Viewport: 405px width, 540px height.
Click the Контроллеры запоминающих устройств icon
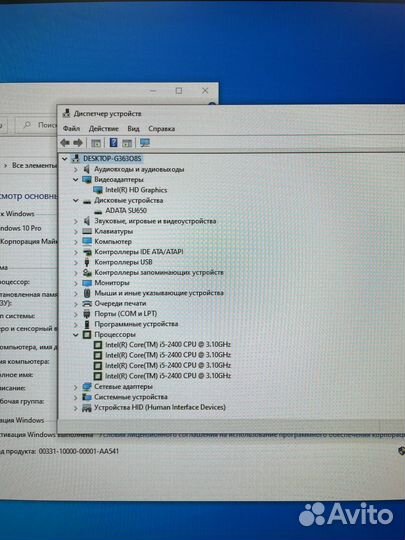(87, 272)
